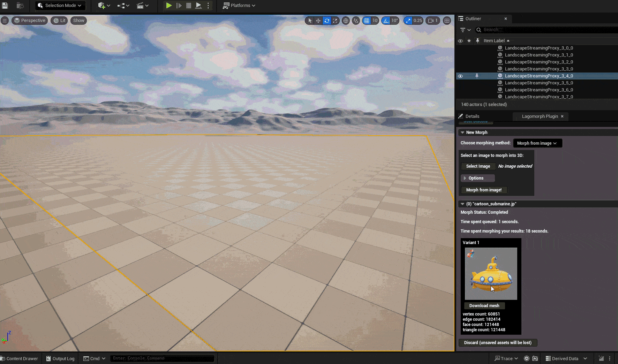618x364 pixels.
Task: Click the submarine Variant 1 thumbnail
Action: [x=491, y=274]
